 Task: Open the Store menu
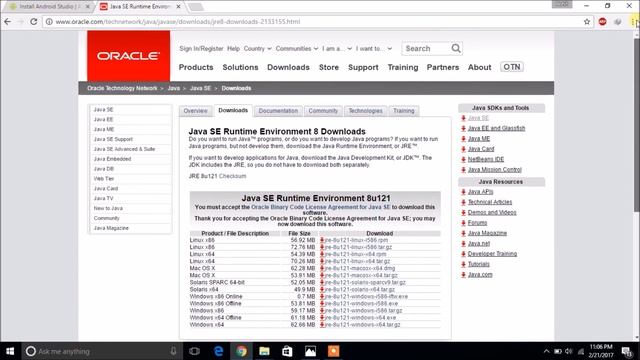(329, 67)
